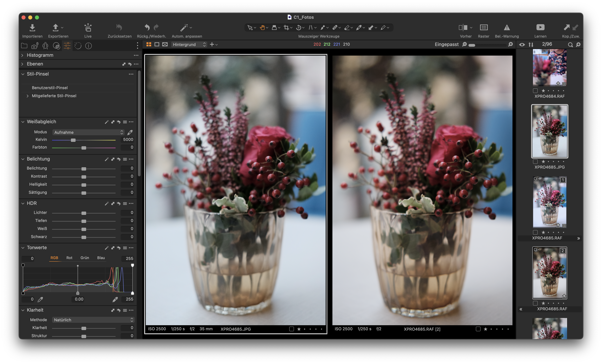Switch to the Rot channel tab
The height and width of the screenshot is (364, 602).
(69, 258)
